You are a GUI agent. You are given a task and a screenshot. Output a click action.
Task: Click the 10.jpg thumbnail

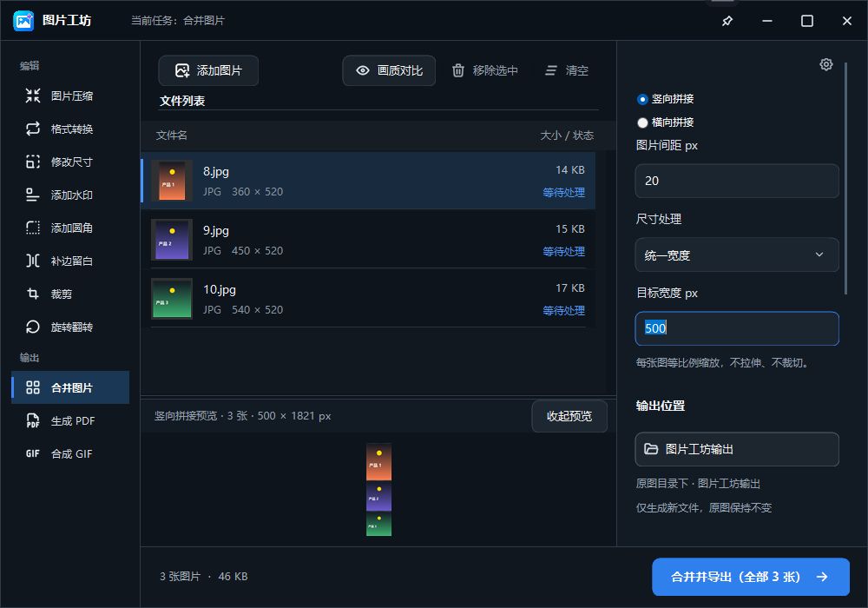172,299
